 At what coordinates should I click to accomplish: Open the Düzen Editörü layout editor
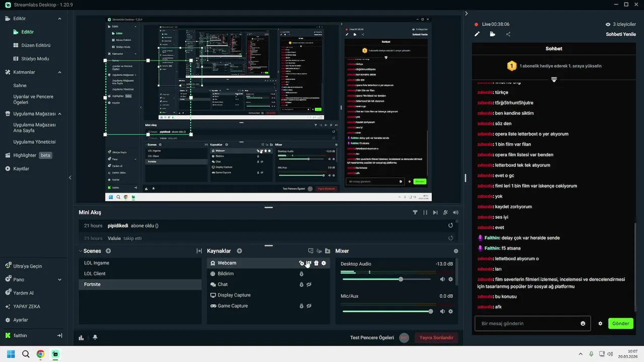pyautogui.click(x=35, y=45)
